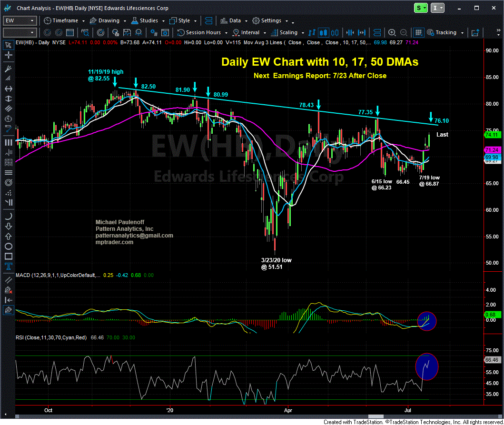The image size is (504, 425).
Task: Click the Mov Avg 3 Lines label
Action: pyautogui.click(x=263, y=42)
